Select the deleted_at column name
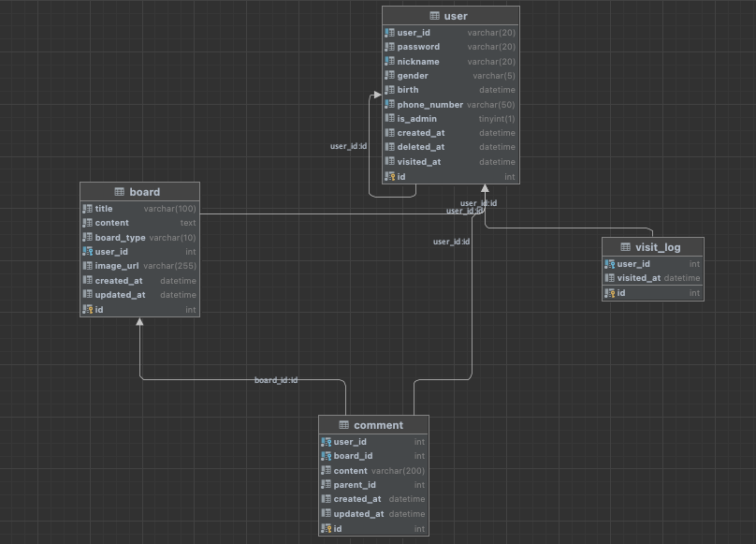This screenshot has height=544, width=756. [x=420, y=147]
